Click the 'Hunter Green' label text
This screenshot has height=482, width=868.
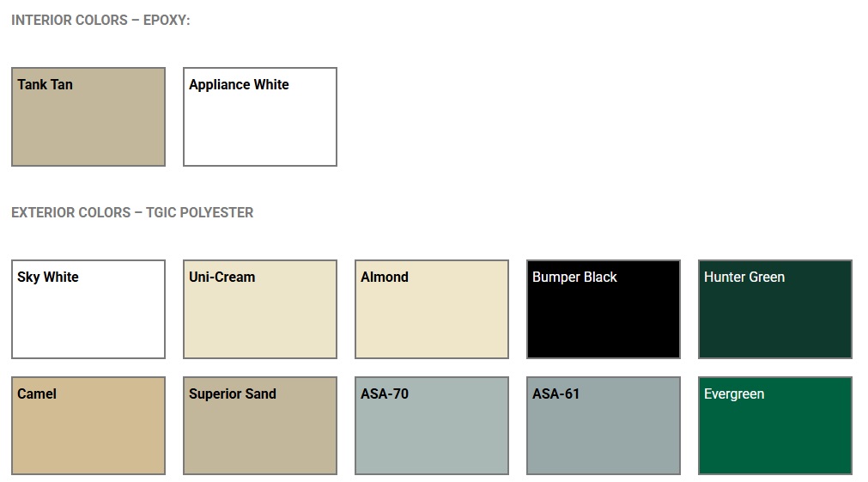click(744, 277)
